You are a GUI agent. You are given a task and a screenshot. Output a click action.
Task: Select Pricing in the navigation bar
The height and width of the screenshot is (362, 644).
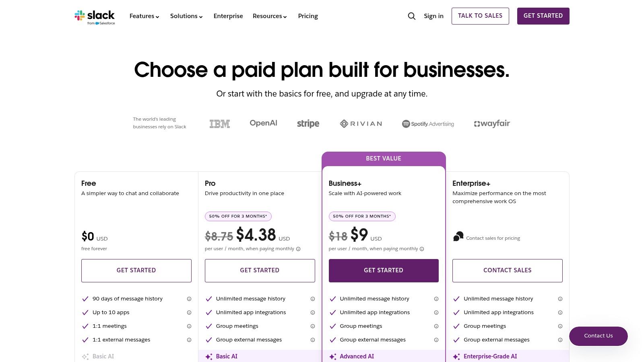click(x=308, y=16)
